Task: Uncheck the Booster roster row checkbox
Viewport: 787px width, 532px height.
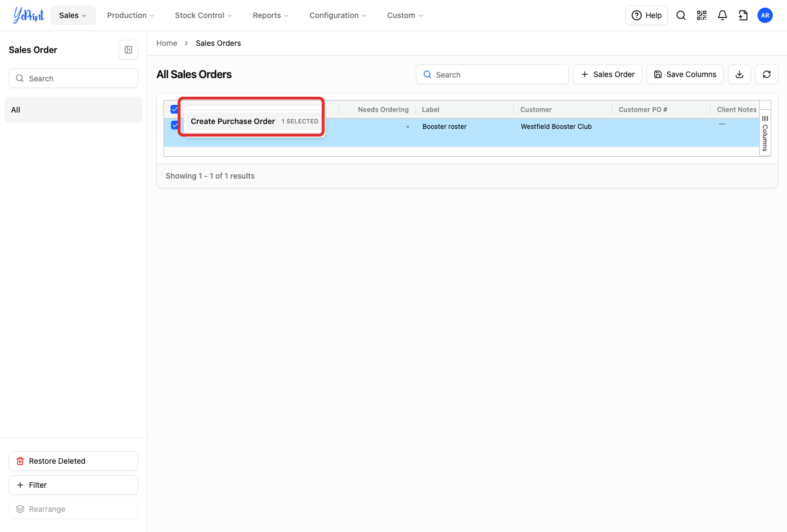Action: (x=174, y=125)
